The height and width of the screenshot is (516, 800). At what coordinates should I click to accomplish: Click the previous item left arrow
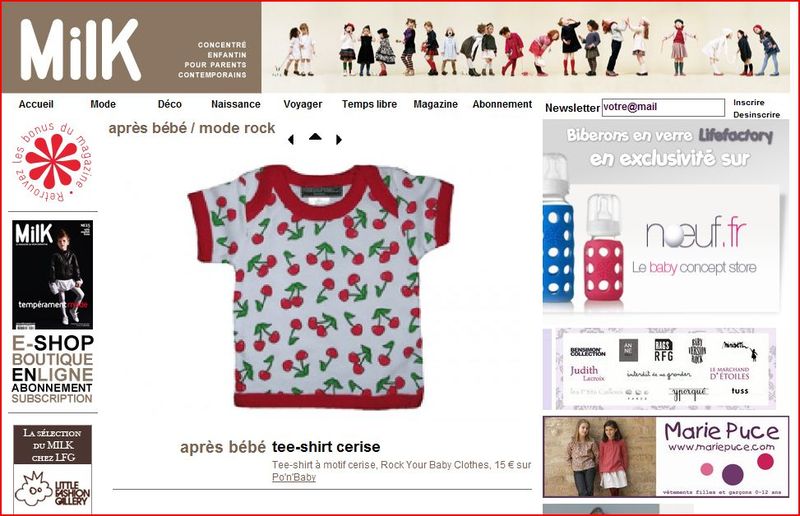tap(291, 139)
